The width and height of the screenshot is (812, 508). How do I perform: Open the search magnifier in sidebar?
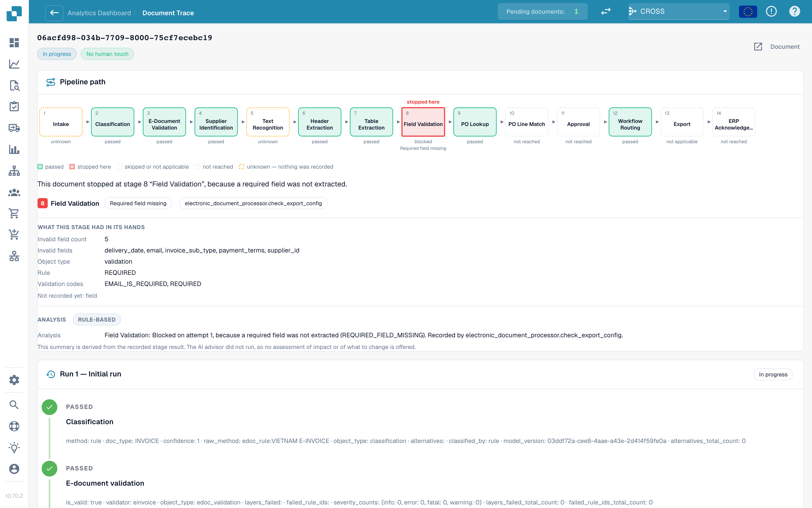point(14,405)
